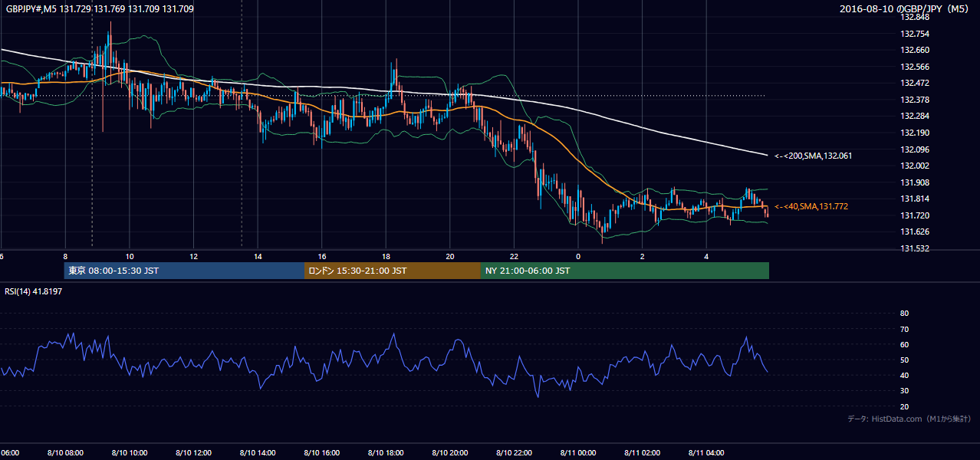Click price level 131.814 on the price axis
Image resolution: width=980 pixels, height=460 pixels.
pos(914,199)
